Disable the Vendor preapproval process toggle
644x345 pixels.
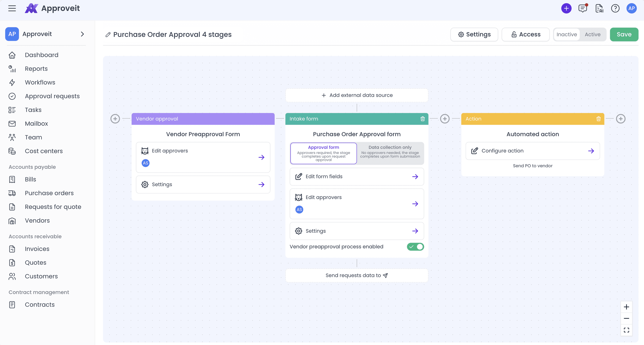415,247
